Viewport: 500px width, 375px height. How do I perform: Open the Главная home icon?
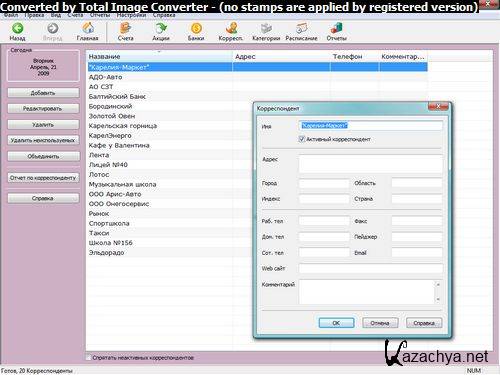[x=88, y=28]
